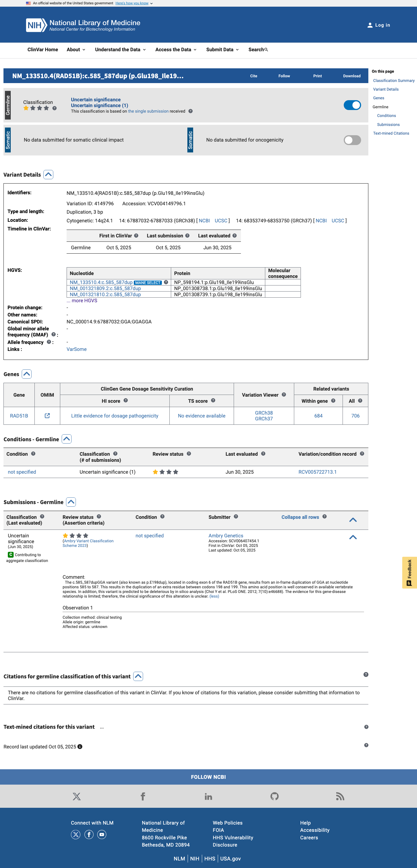Viewport: 417px width, 868px height.
Task: Open RAD51B gene link
Action: coord(19,415)
